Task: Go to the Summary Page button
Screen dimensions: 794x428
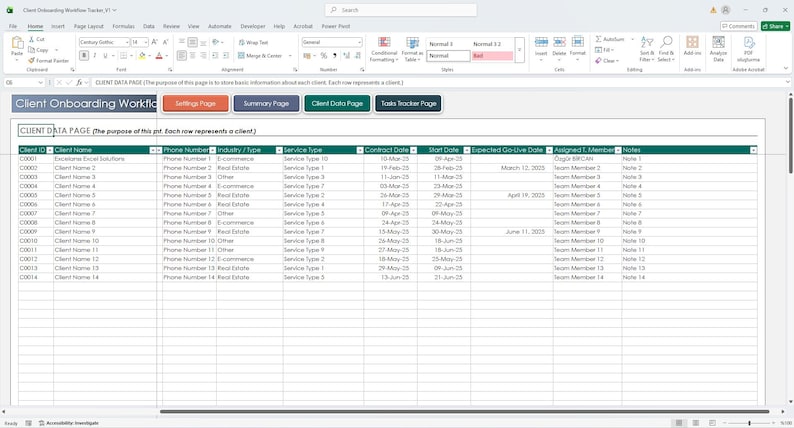Action: click(x=266, y=103)
